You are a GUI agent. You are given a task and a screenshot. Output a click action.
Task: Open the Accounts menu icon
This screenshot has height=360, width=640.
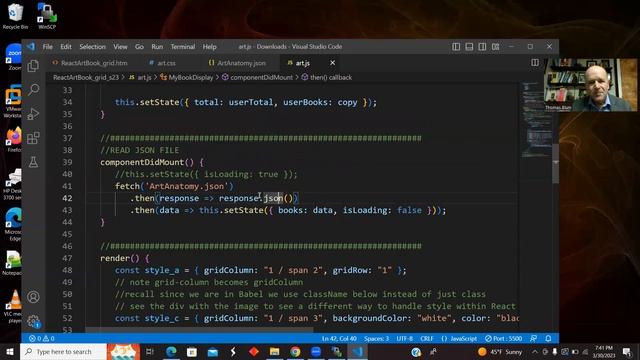[x=33, y=297]
